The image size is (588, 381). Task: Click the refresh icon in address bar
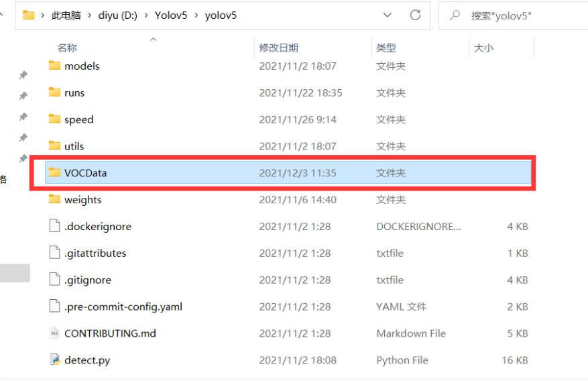point(416,15)
